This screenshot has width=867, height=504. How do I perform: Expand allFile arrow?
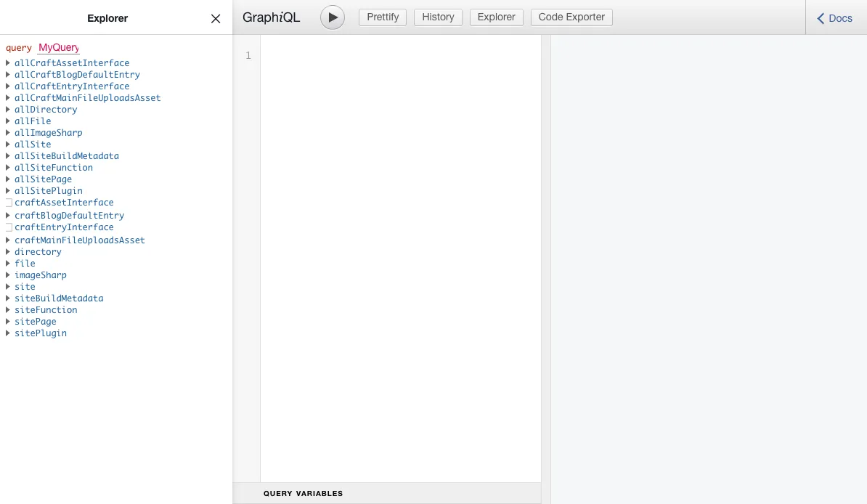pyautogui.click(x=8, y=121)
